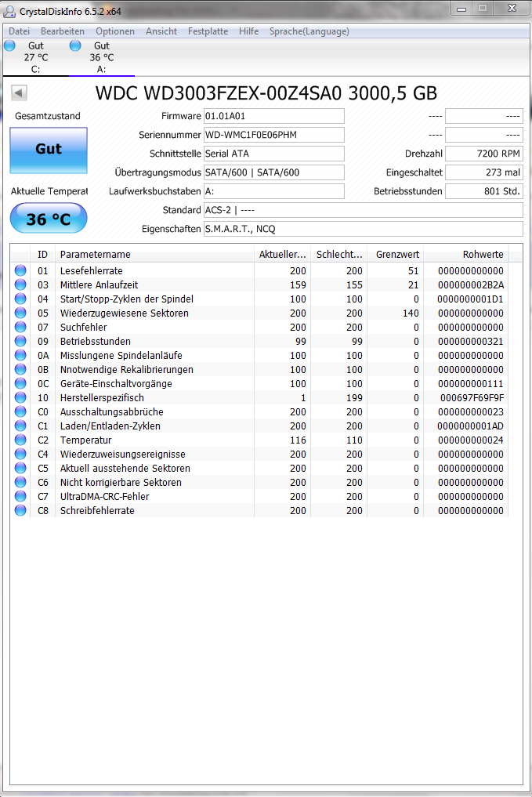Click status orb for Wiederzuweisungsereignisse

coord(20,454)
